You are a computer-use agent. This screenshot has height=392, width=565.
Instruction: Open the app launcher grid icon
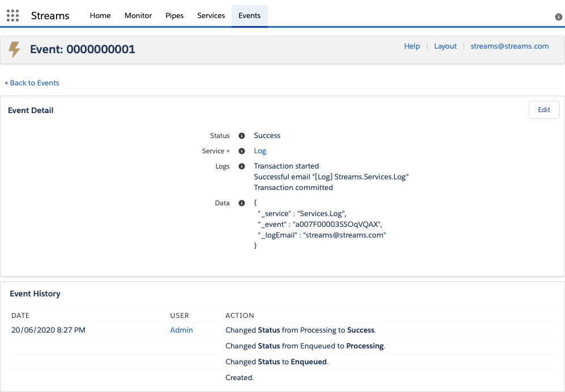[12, 15]
